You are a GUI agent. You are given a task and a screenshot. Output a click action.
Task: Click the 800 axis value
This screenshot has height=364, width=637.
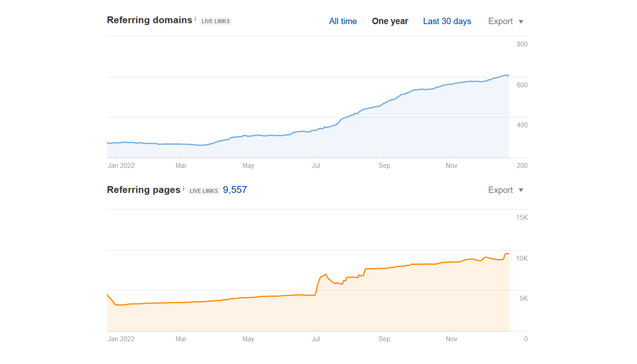[x=522, y=44]
